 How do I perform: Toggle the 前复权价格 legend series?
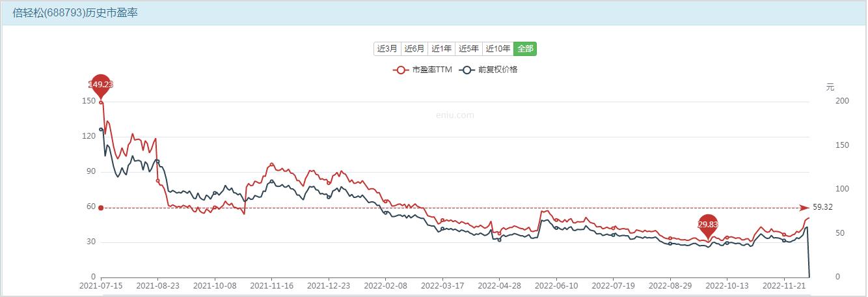click(488, 70)
